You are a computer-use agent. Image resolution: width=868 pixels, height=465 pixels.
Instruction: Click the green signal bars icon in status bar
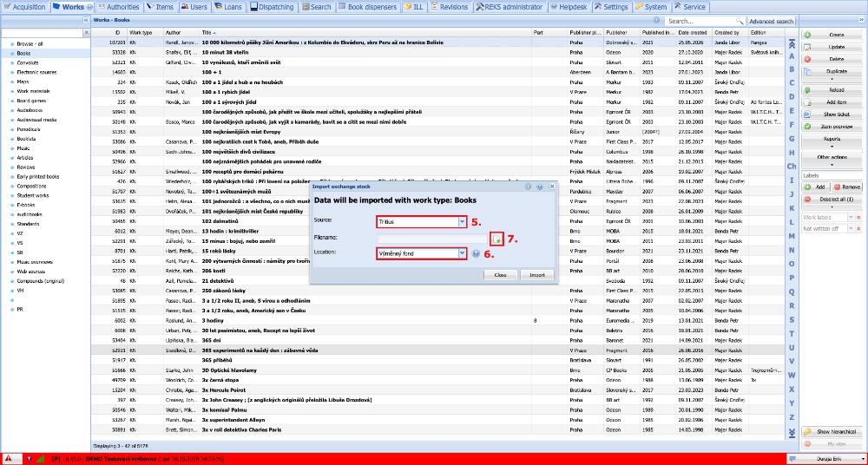[40, 459]
